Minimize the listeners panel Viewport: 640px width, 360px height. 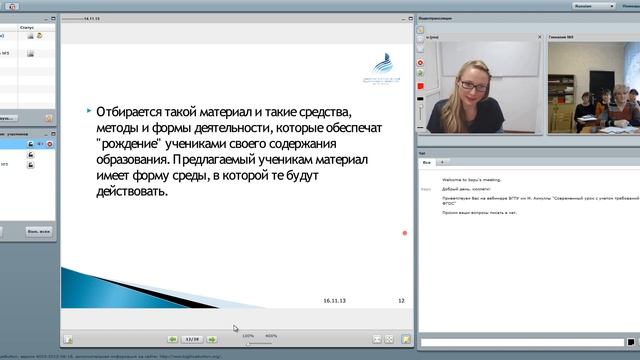pyautogui.click(x=46, y=134)
